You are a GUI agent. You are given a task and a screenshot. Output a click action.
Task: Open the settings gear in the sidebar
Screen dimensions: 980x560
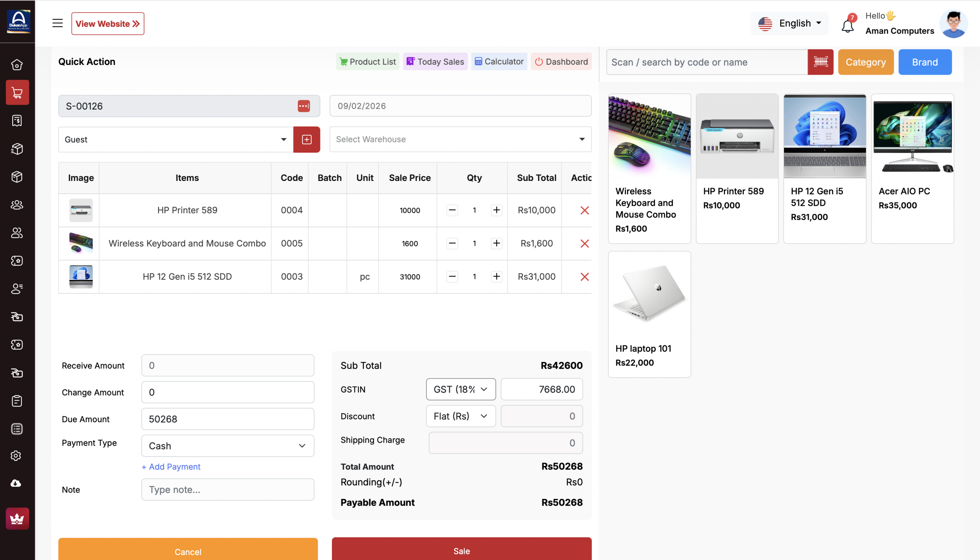(x=16, y=456)
